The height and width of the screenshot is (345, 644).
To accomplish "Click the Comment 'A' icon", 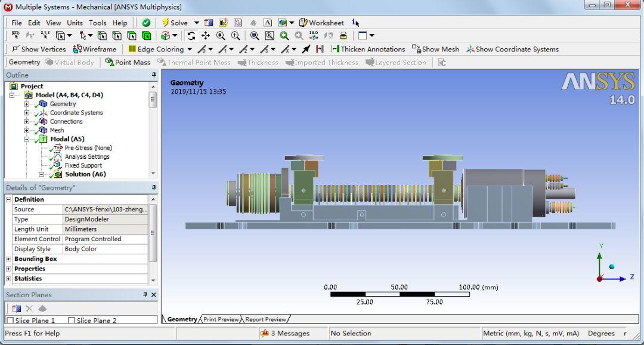I will pyautogui.click(x=267, y=23).
